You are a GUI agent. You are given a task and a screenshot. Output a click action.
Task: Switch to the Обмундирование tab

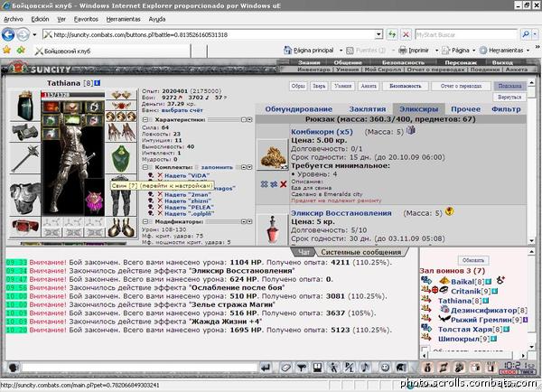(299, 109)
